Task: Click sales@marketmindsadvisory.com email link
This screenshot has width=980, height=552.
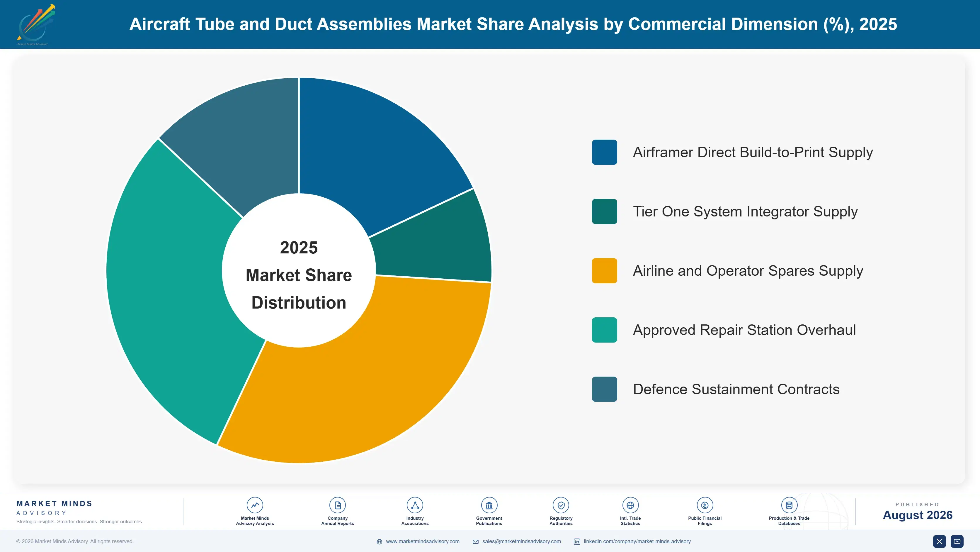Action: [x=522, y=541]
